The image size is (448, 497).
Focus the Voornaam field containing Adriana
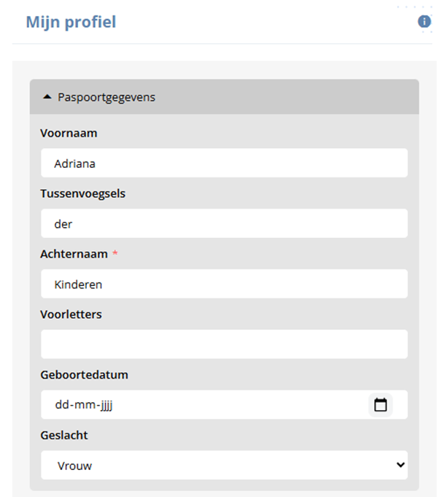224,163
